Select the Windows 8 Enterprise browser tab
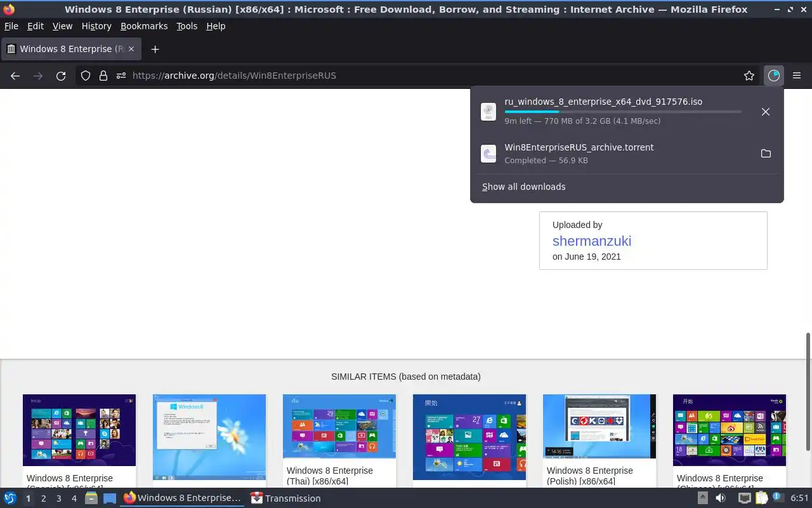The width and height of the screenshot is (812, 508). coord(71,49)
